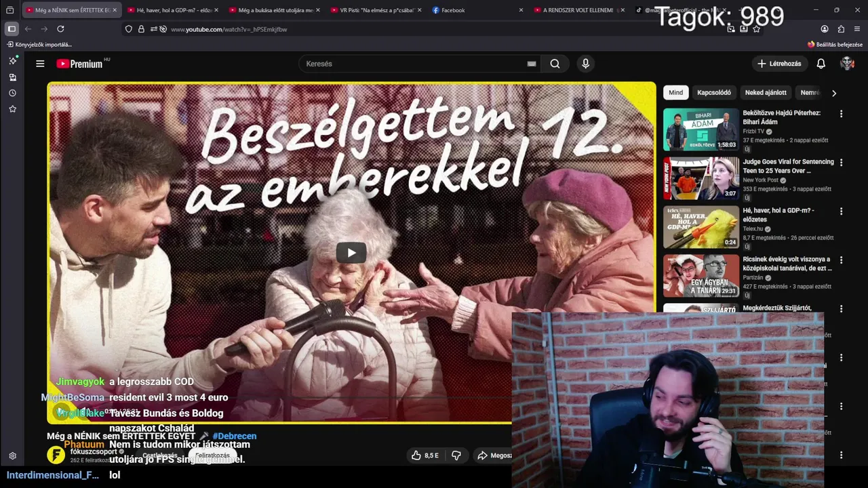Show more filter chips with right chevron
Image resolution: width=868 pixels, height=488 pixels.
tap(834, 93)
